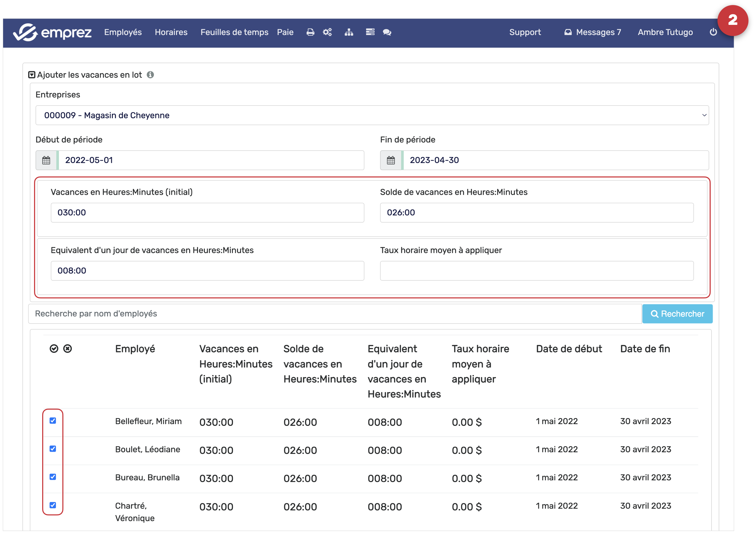The width and height of the screenshot is (756, 534).
Task: Toggle the Bureau, Brunella checkbox
Action: (x=53, y=477)
